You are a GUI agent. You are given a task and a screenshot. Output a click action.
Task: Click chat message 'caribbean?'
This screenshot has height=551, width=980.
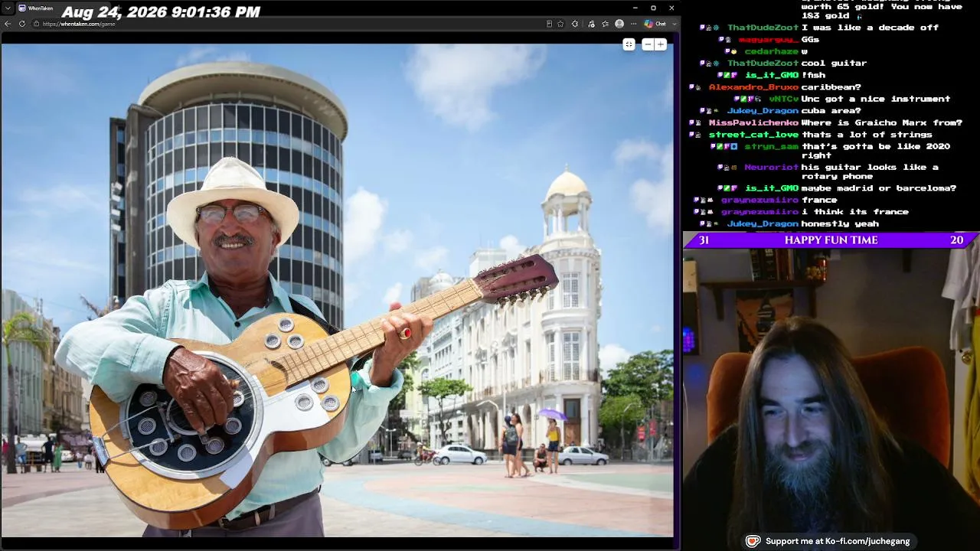pyautogui.click(x=831, y=87)
